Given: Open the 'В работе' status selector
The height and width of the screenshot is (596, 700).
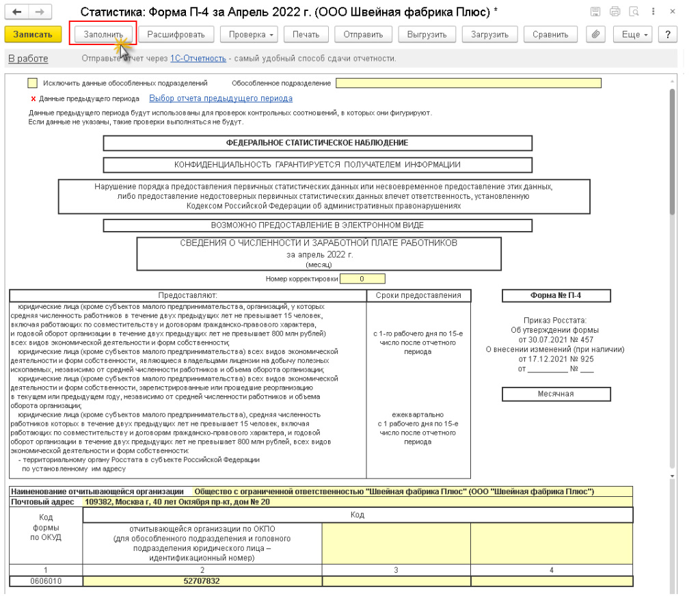Looking at the screenshot, I should (x=28, y=59).
